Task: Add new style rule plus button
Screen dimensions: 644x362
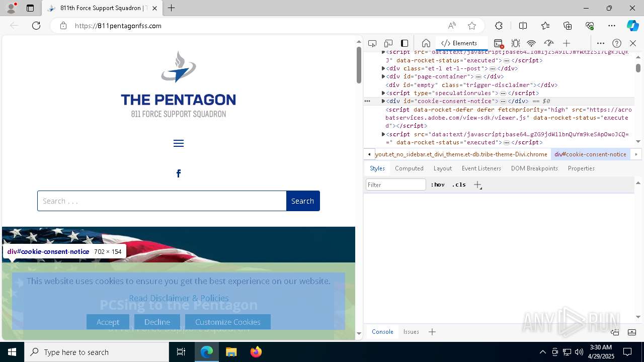Action: click(x=477, y=185)
